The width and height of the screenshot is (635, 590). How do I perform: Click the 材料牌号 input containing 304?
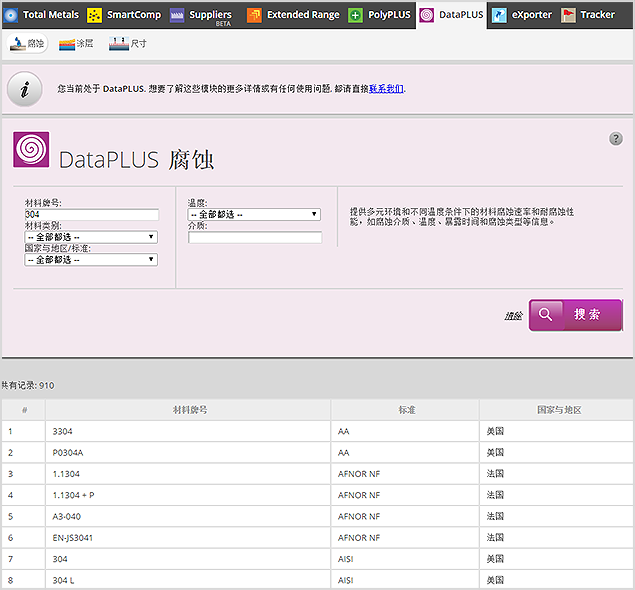click(x=92, y=214)
